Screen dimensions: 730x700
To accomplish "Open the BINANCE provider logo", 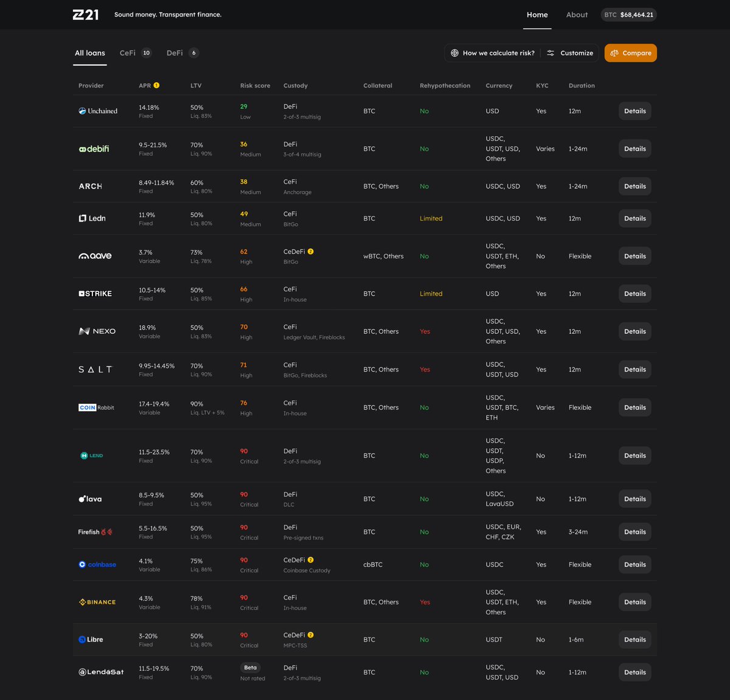I will 97,602.
